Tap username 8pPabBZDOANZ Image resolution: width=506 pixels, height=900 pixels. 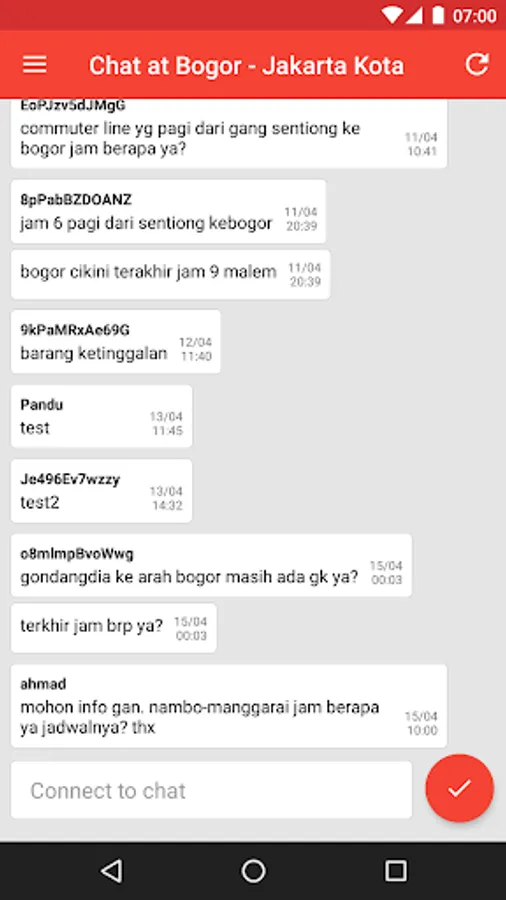(76, 200)
